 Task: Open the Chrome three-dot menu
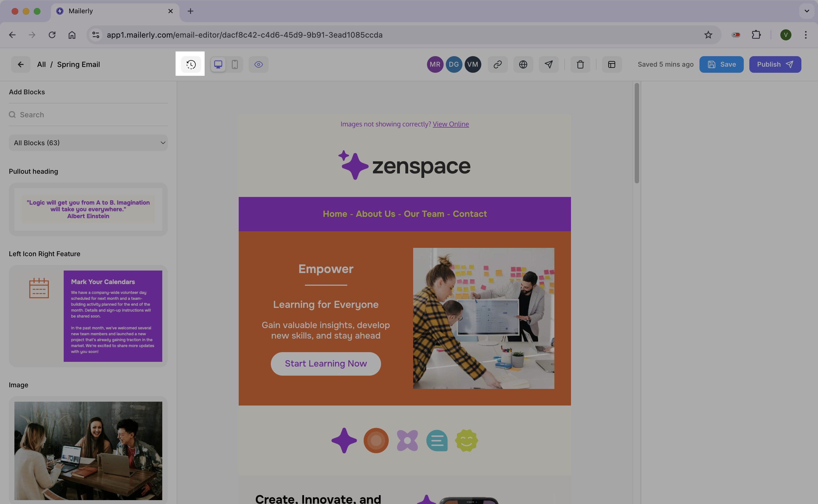click(x=805, y=35)
